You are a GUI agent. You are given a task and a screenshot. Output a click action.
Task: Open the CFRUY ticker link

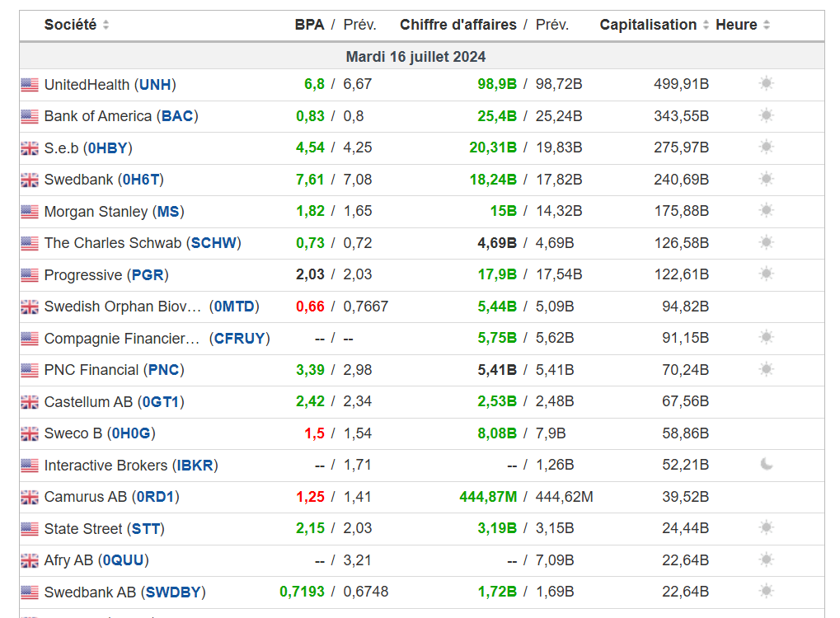(239, 339)
